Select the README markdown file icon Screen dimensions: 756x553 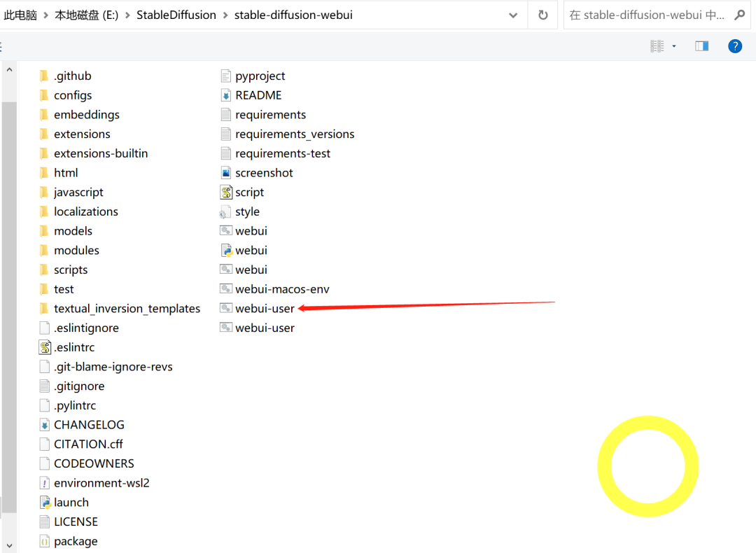tap(225, 95)
